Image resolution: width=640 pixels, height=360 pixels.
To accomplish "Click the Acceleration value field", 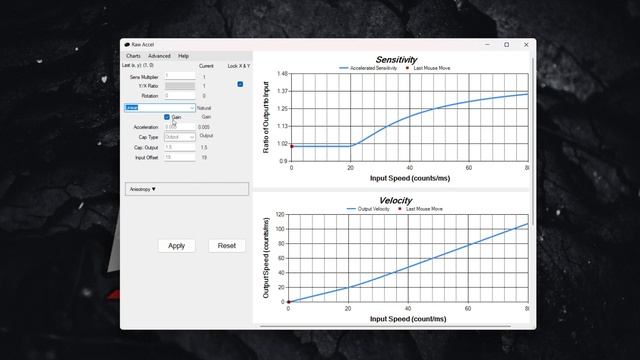I will pos(180,127).
